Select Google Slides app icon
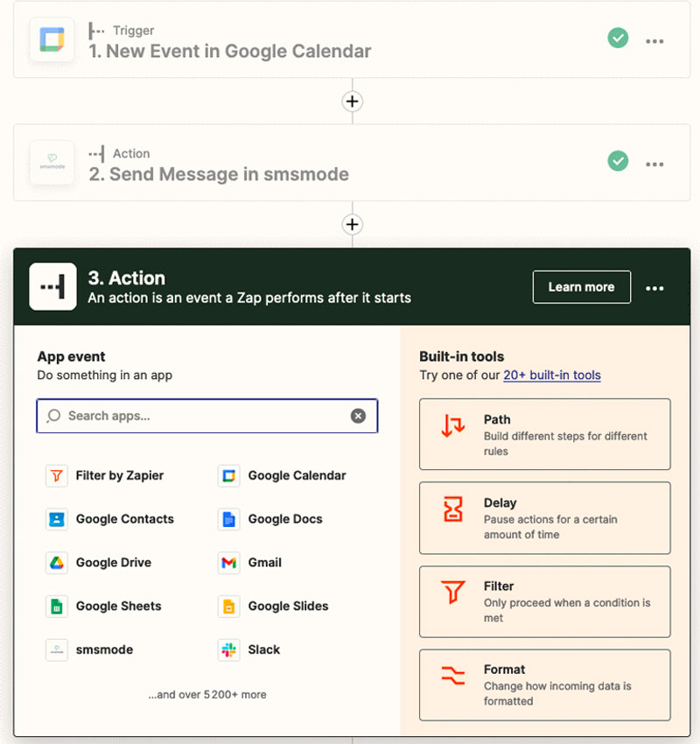 228,607
